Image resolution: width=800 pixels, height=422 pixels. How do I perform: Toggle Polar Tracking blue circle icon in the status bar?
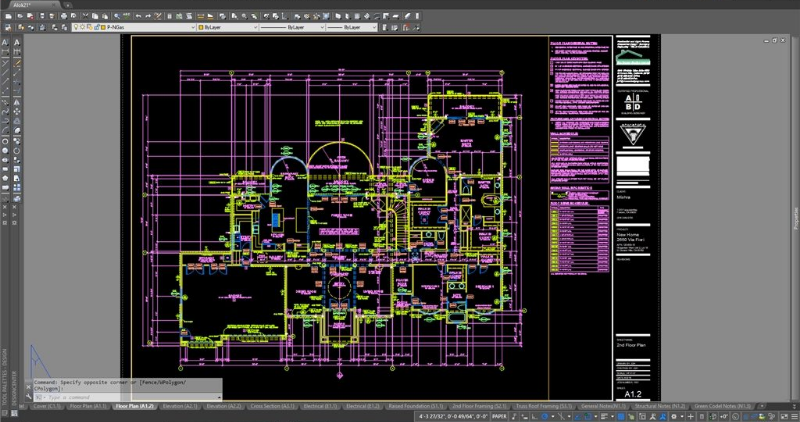point(544,416)
